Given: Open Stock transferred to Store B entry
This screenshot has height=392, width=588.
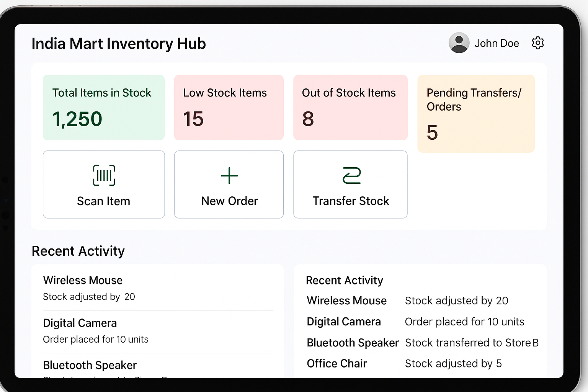Looking at the screenshot, I should coord(472,343).
